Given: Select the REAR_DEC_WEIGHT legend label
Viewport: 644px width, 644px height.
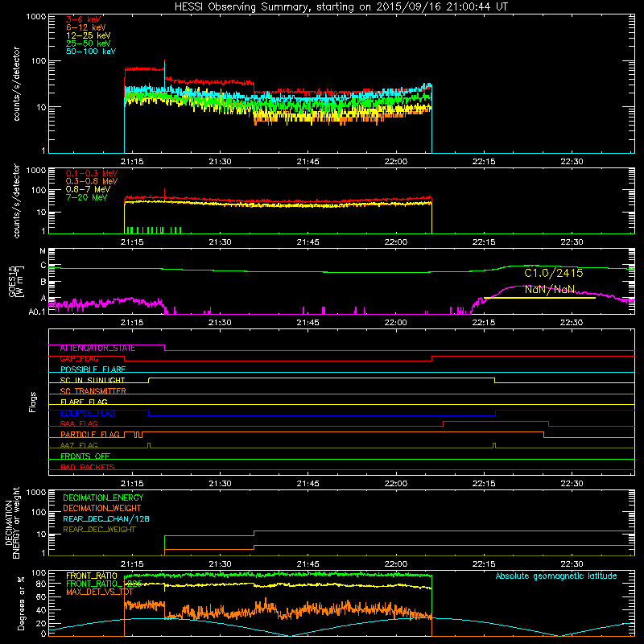Looking at the screenshot, I should point(99,530).
